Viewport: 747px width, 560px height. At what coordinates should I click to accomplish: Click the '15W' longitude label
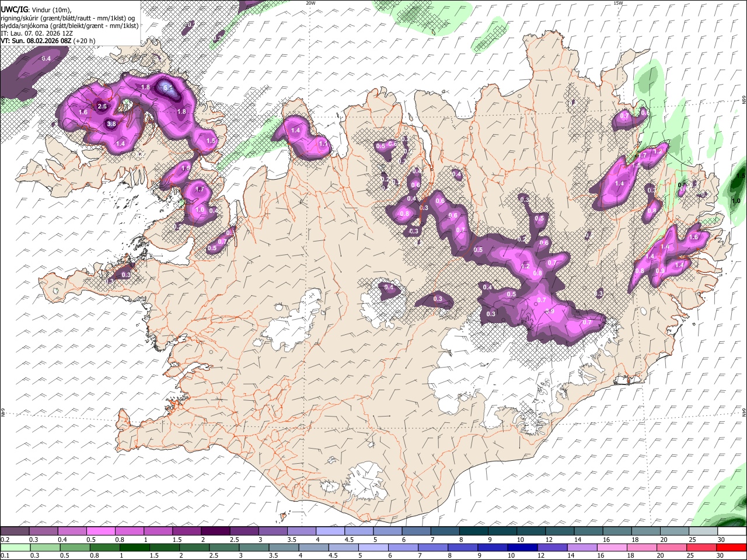pos(618,3)
